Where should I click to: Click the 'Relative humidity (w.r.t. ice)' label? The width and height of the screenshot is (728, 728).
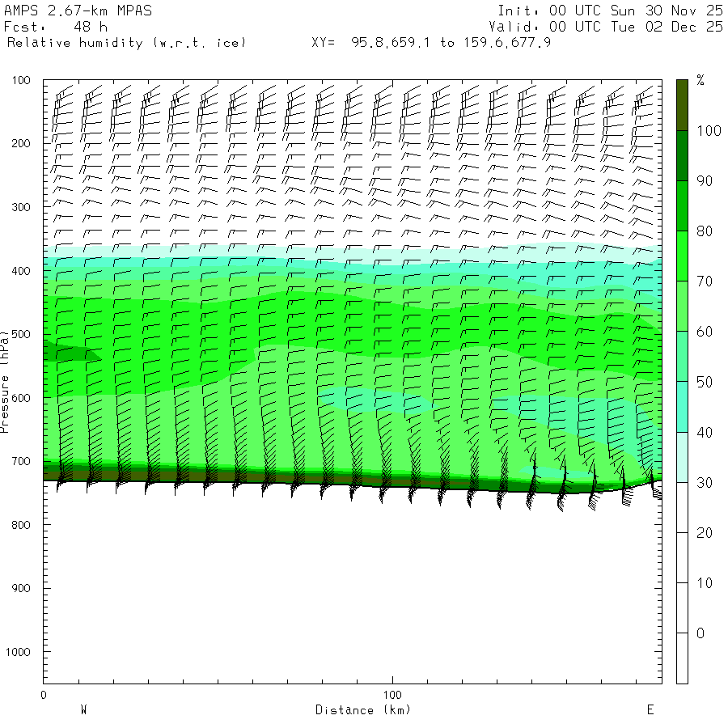click(126, 43)
